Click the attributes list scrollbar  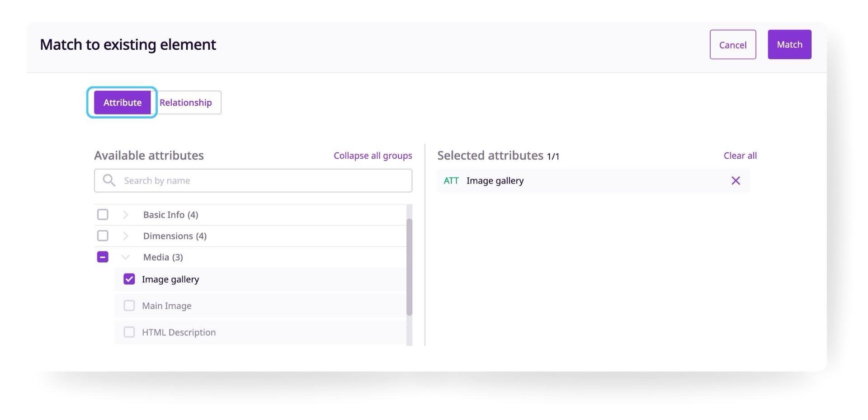click(x=409, y=267)
